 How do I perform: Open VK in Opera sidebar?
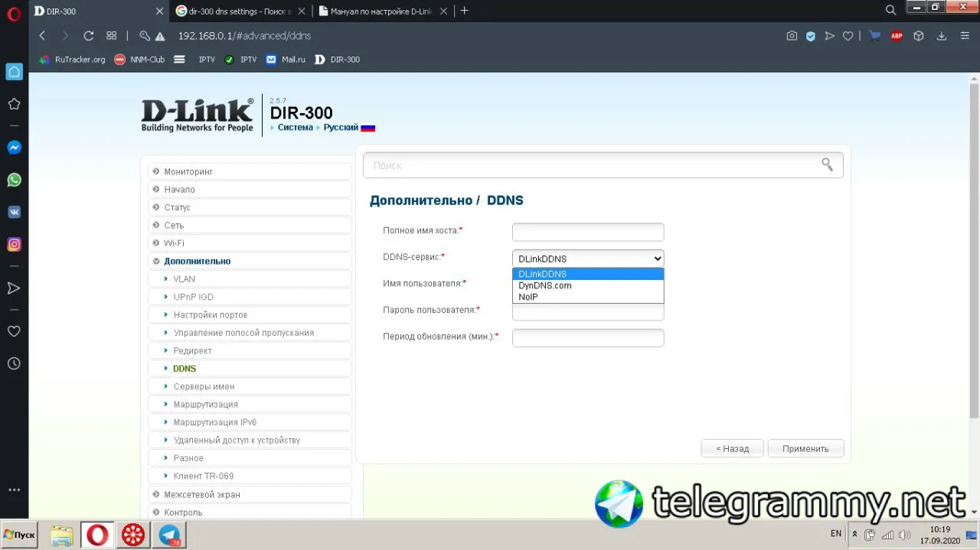pyautogui.click(x=14, y=212)
